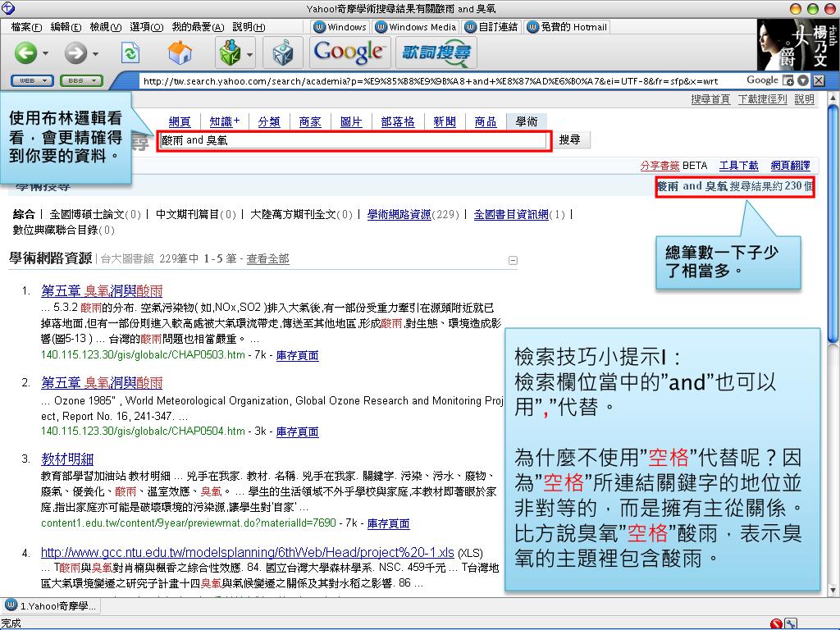Click the 工具下載 link
840x630 pixels.
(738, 166)
